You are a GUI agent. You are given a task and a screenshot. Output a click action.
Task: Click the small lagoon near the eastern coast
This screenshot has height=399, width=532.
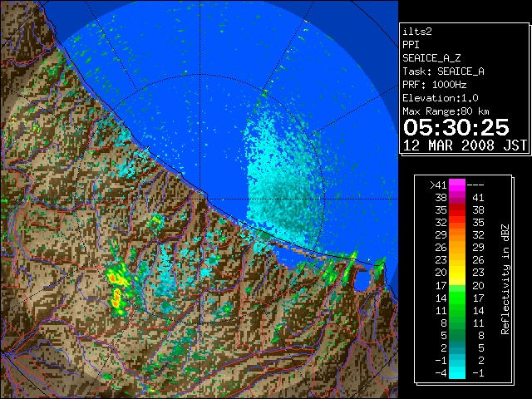(362, 280)
